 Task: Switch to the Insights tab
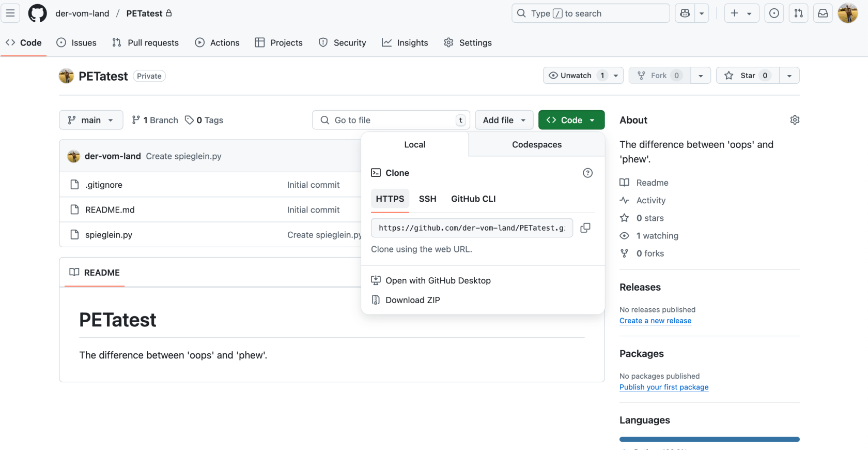pos(405,42)
